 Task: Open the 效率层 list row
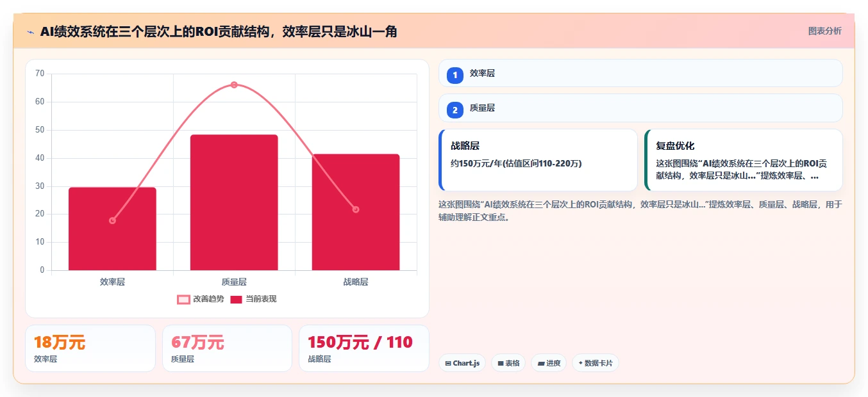pos(640,73)
